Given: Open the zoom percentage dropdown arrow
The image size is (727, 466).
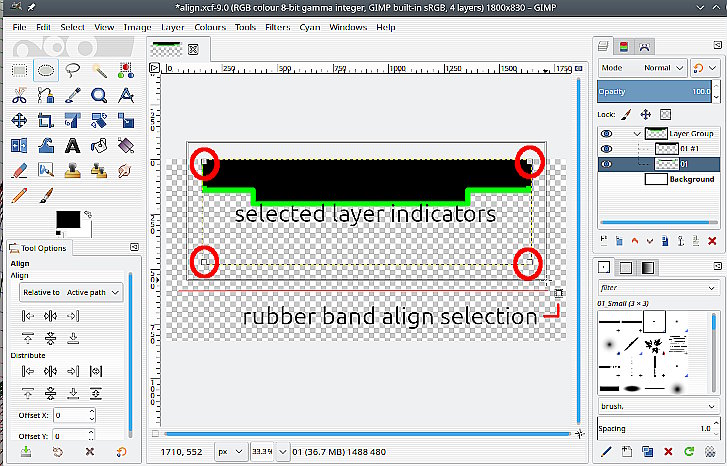Looking at the screenshot, I should point(282,452).
